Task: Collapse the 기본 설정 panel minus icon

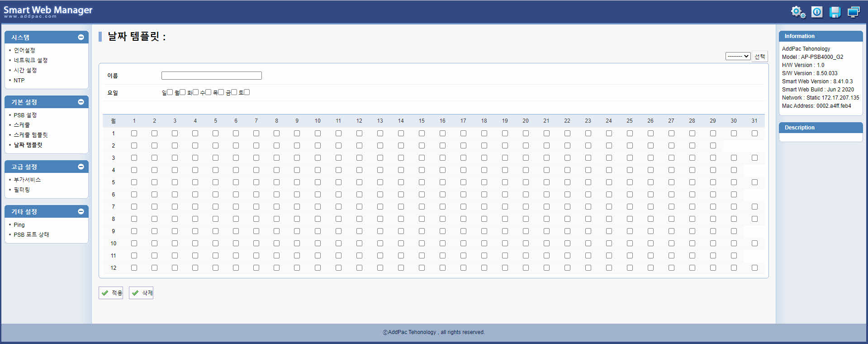Action: (81, 102)
